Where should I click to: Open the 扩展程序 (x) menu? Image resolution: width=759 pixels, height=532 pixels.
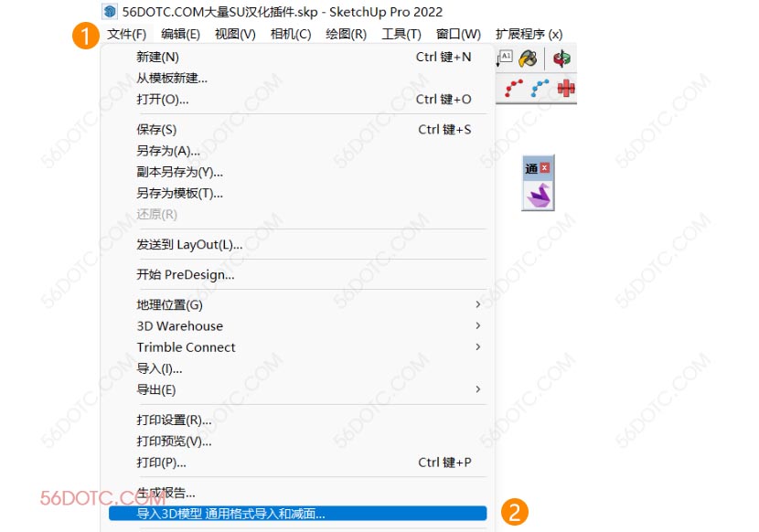(529, 35)
